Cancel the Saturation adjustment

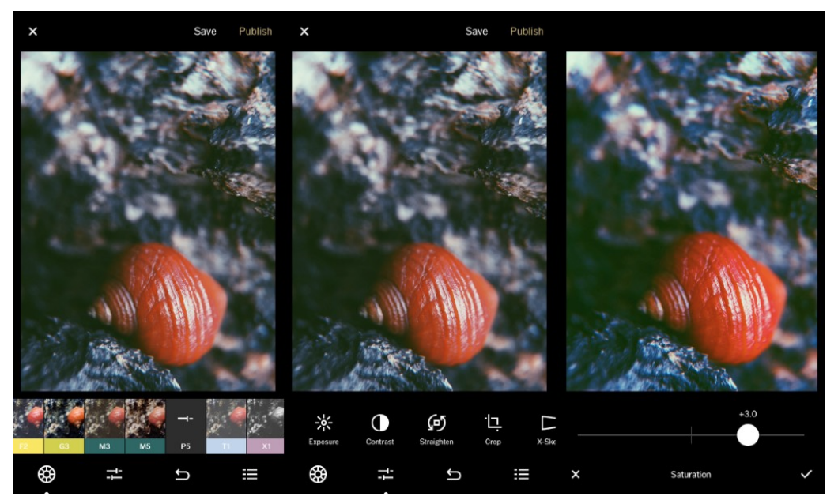576,474
